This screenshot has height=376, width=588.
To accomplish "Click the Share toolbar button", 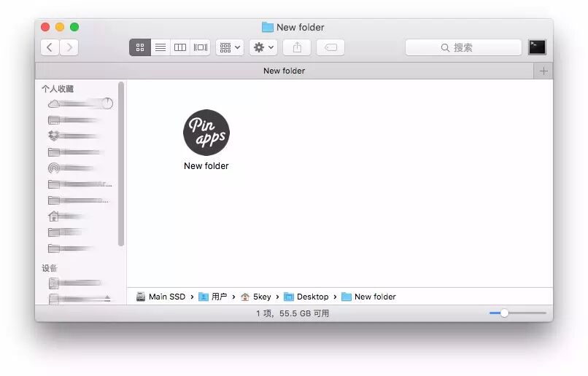I will (x=297, y=47).
